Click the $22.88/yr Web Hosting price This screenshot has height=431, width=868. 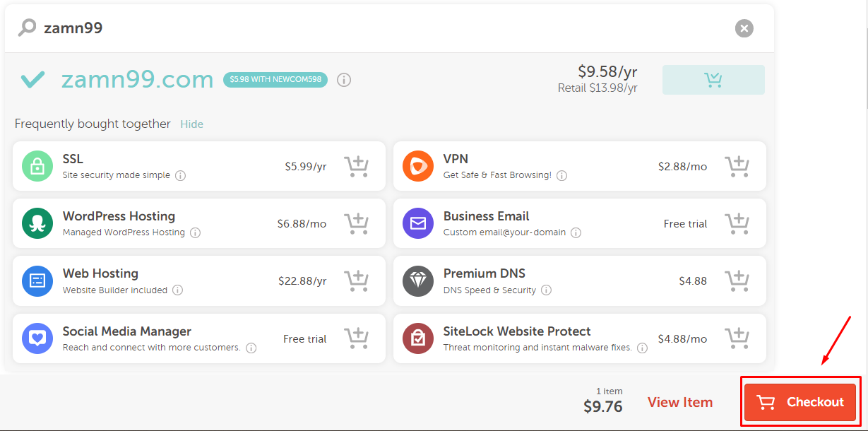point(302,281)
